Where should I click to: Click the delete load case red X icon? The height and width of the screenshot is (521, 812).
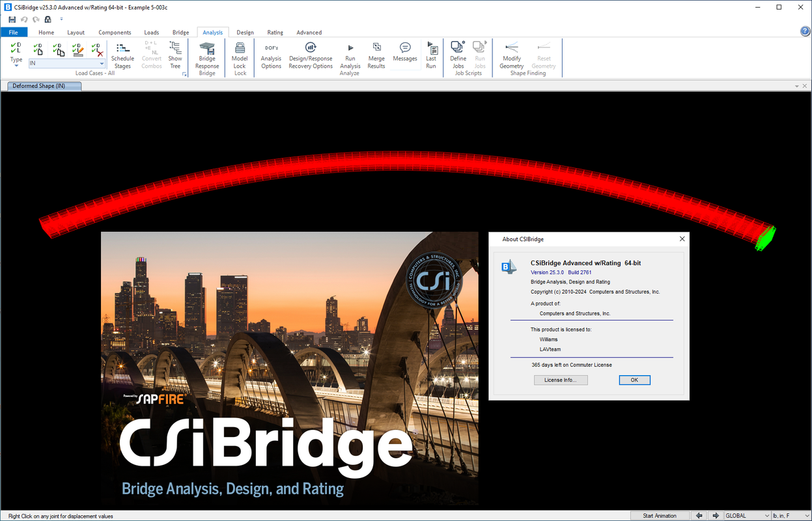click(x=96, y=49)
